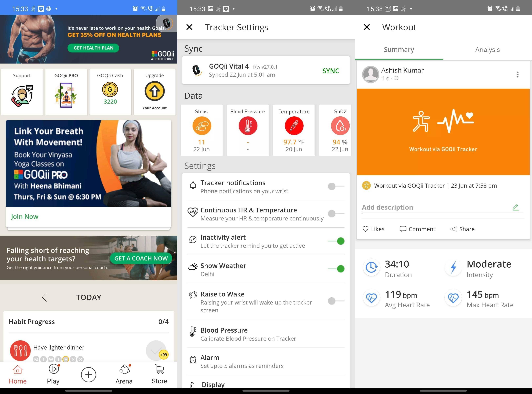Tap the tracker band icon on the banner
Screen dimensions: 532x394
point(166,23)
